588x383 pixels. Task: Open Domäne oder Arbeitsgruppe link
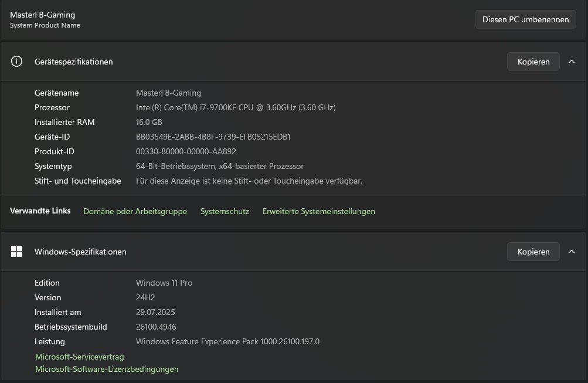click(x=135, y=211)
